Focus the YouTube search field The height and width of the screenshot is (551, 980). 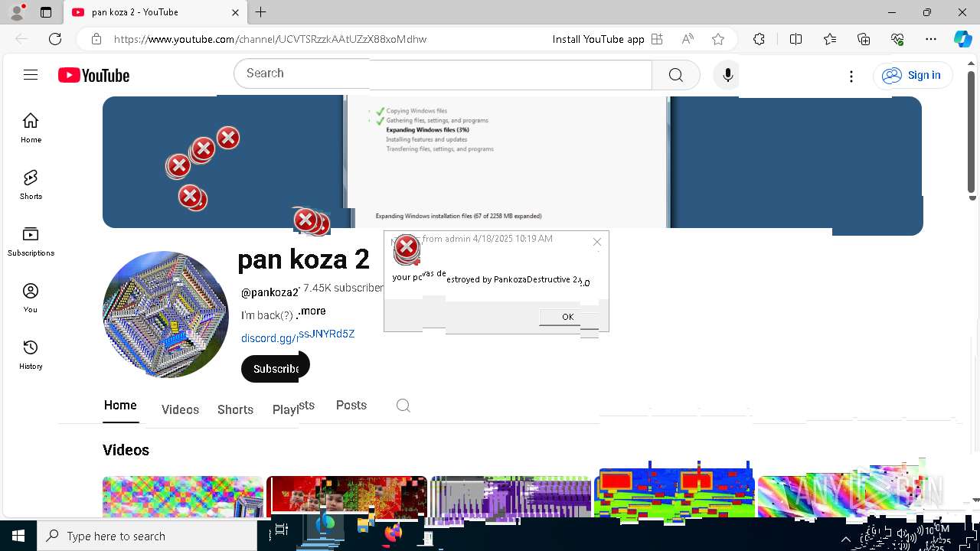(443, 74)
